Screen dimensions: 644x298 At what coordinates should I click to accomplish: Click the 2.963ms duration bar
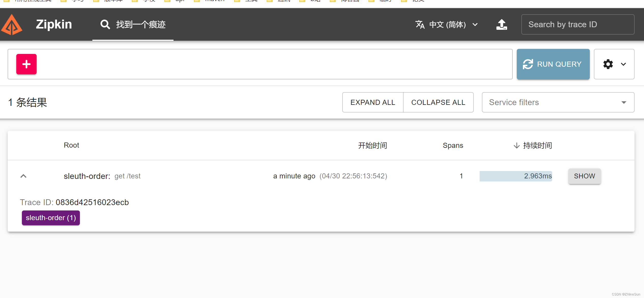pos(516,176)
